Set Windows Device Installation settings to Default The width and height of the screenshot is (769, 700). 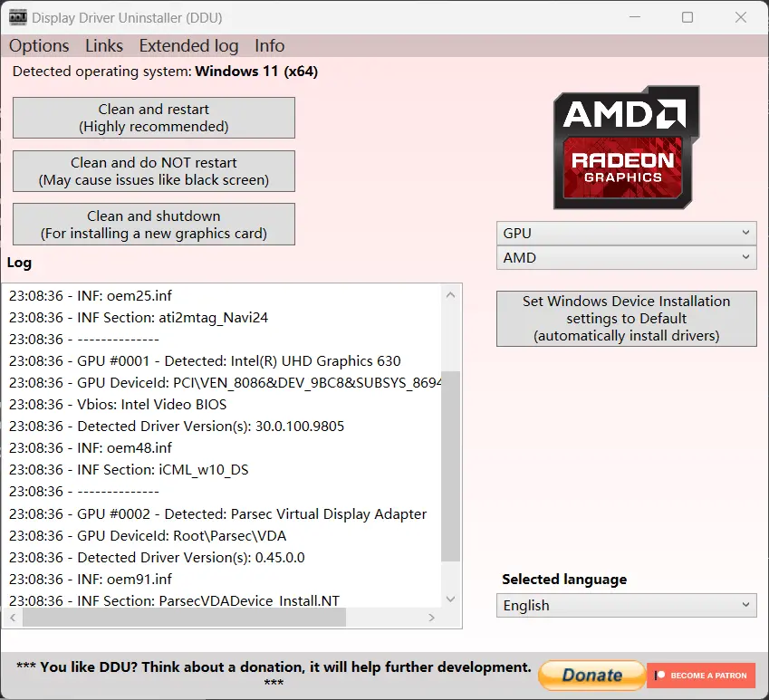pyautogui.click(x=626, y=319)
